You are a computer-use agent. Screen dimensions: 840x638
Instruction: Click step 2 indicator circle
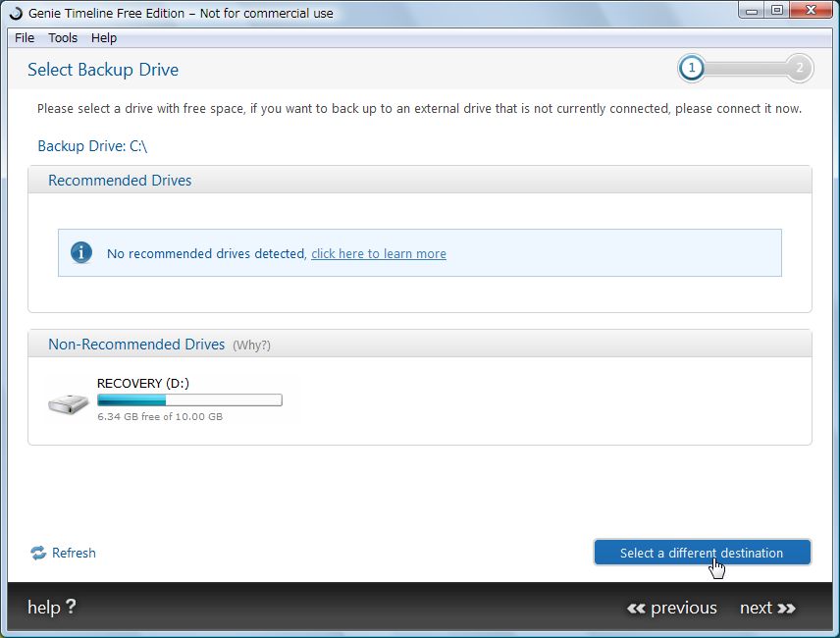(800, 68)
